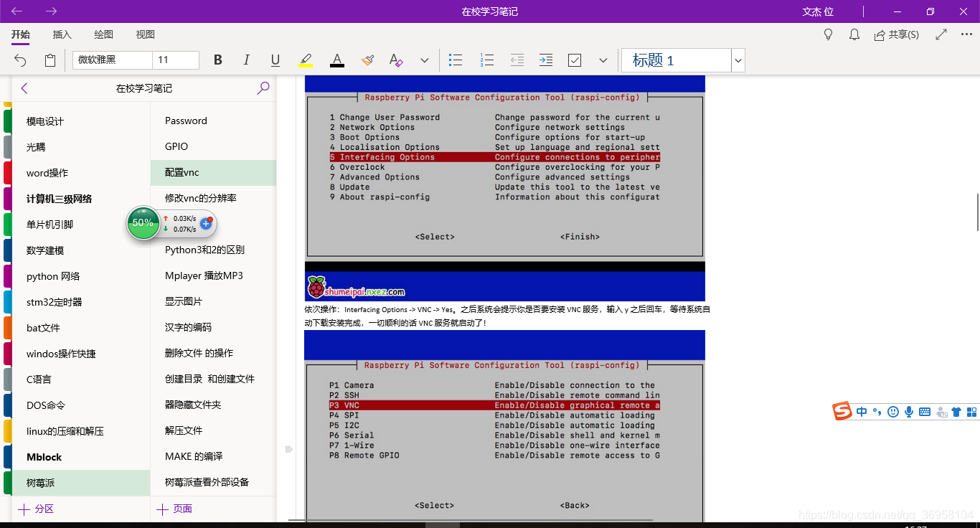980x528 pixels.
Task: Toggle the Sogou 中 Chinese input mode
Action: point(862,412)
